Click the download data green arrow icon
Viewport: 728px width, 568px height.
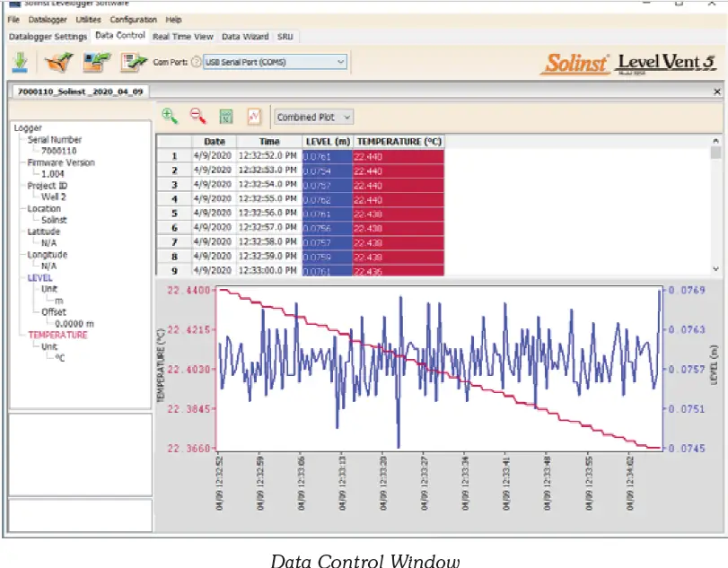coord(20,62)
